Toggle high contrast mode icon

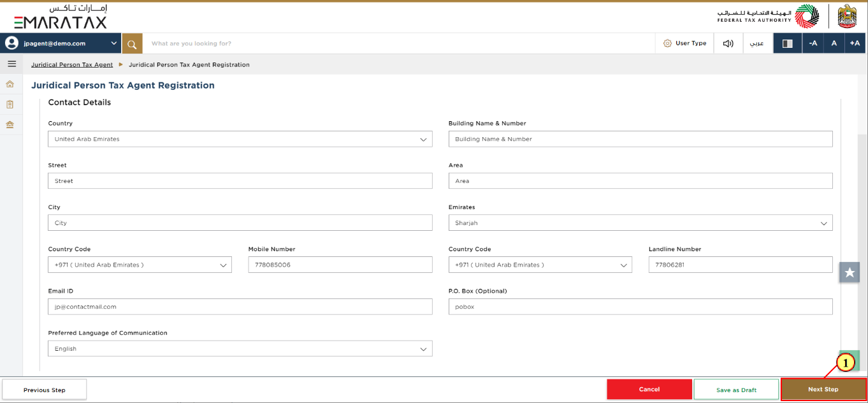click(x=788, y=43)
